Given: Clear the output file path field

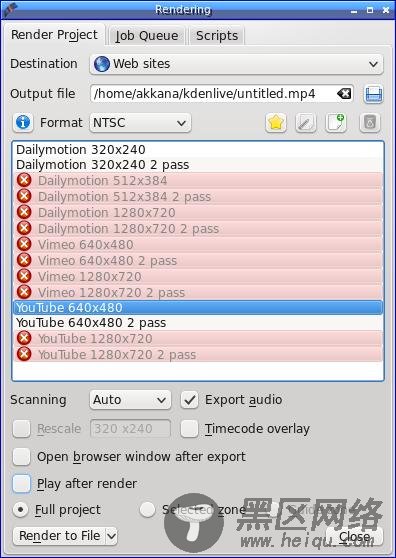Looking at the screenshot, I should [x=344, y=94].
